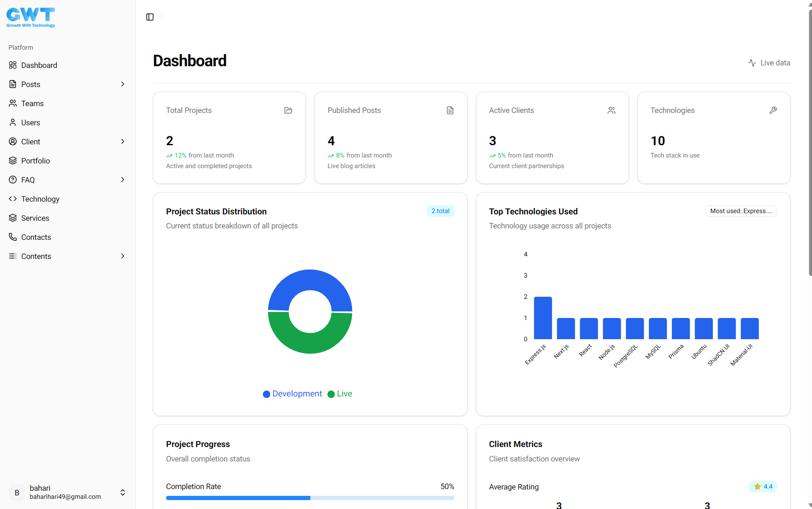Click the Contacts phone icon
Image resolution: width=812 pixels, height=509 pixels.
pos(13,237)
